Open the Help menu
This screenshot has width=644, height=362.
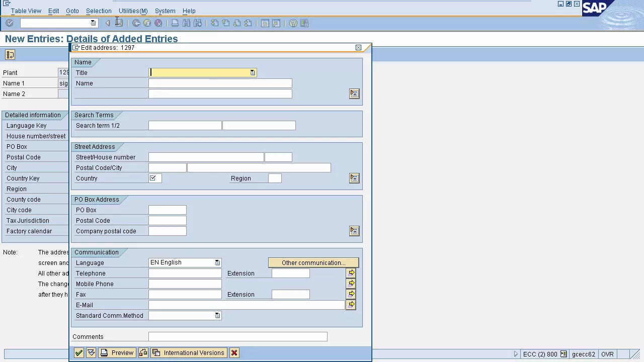tap(189, 11)
